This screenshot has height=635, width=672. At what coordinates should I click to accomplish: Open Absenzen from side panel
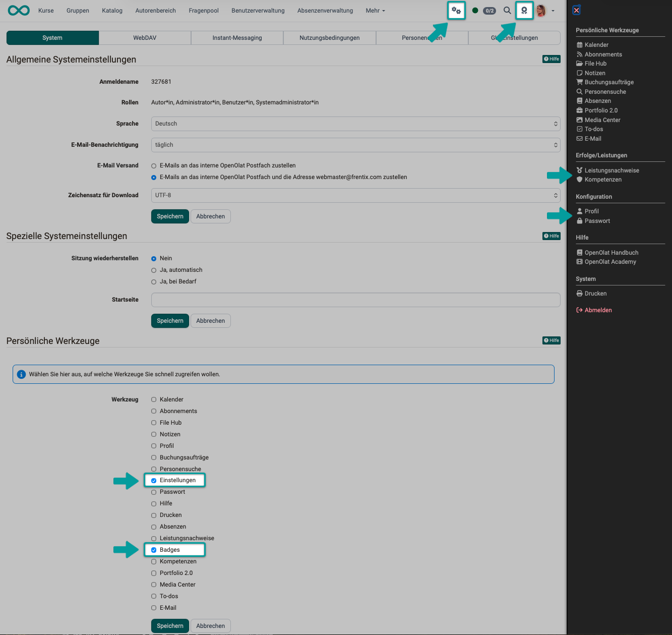coord(594,101)
